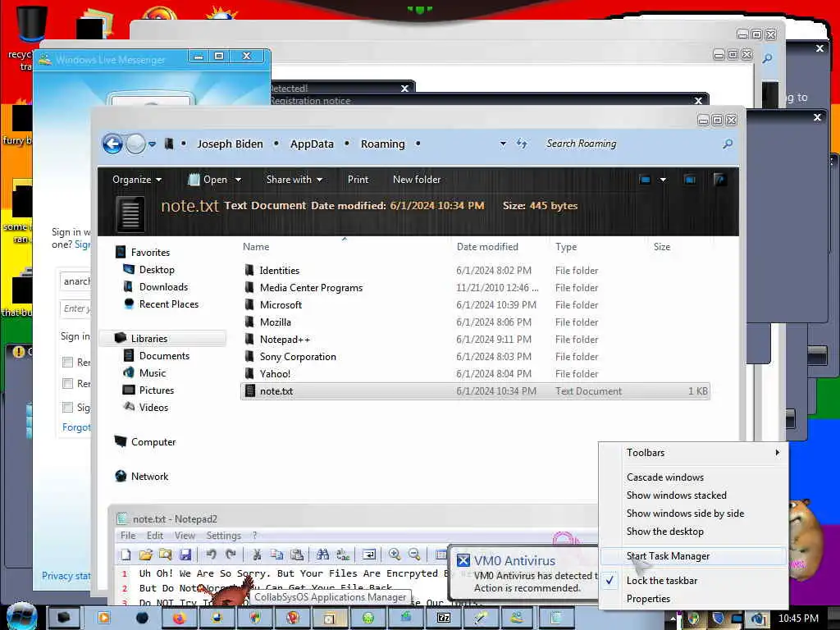Check the first Rem checkbox in Messenger
840x630 pixels.
67,362
